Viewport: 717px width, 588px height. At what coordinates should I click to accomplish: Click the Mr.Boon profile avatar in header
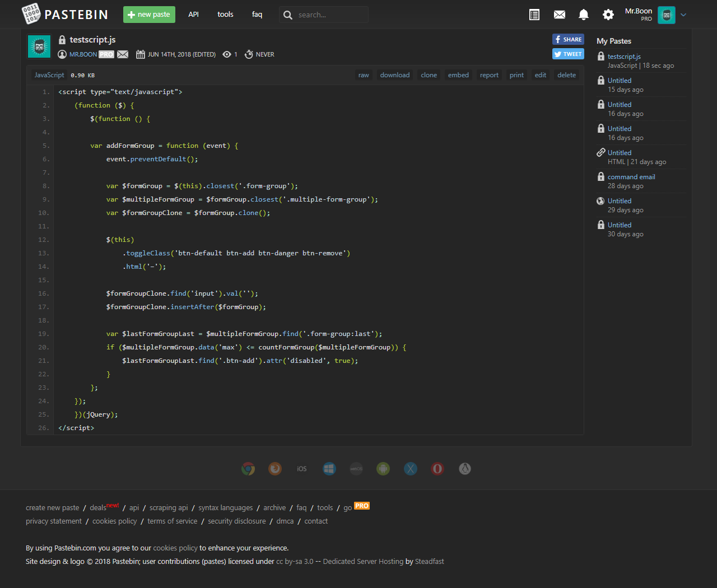666,15
